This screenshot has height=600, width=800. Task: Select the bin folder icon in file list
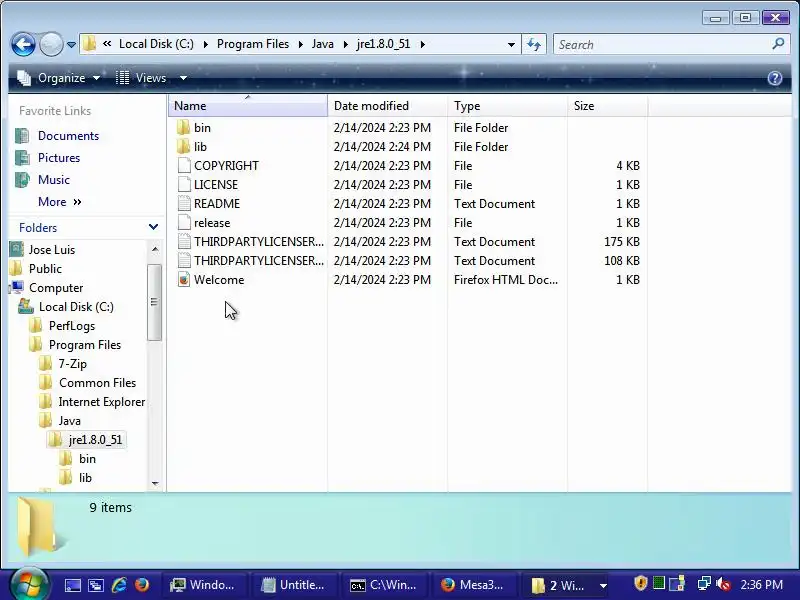click(x=183, y=128)
